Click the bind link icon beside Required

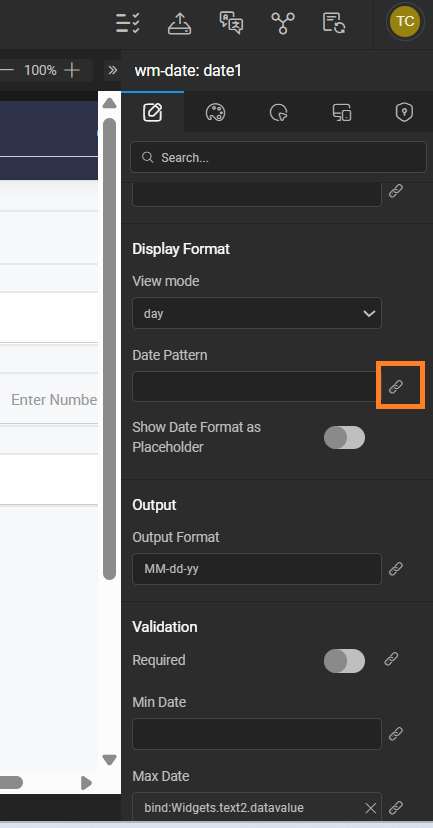point(391,659)
